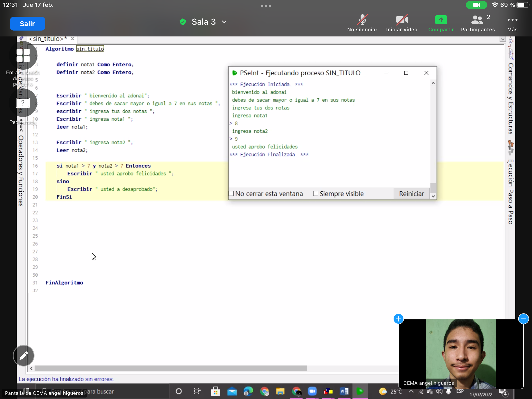
Task: Click the sino keyword on line 18
Action: [63, 181]
